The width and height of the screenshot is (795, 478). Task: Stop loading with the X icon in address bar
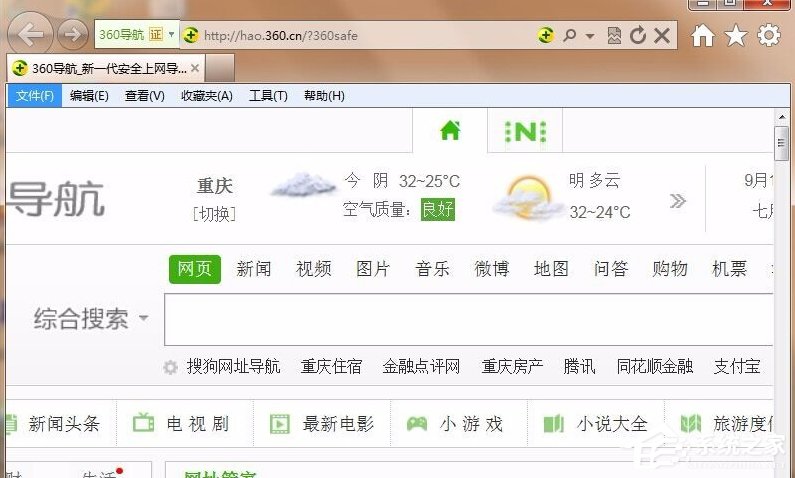[661, 36]
